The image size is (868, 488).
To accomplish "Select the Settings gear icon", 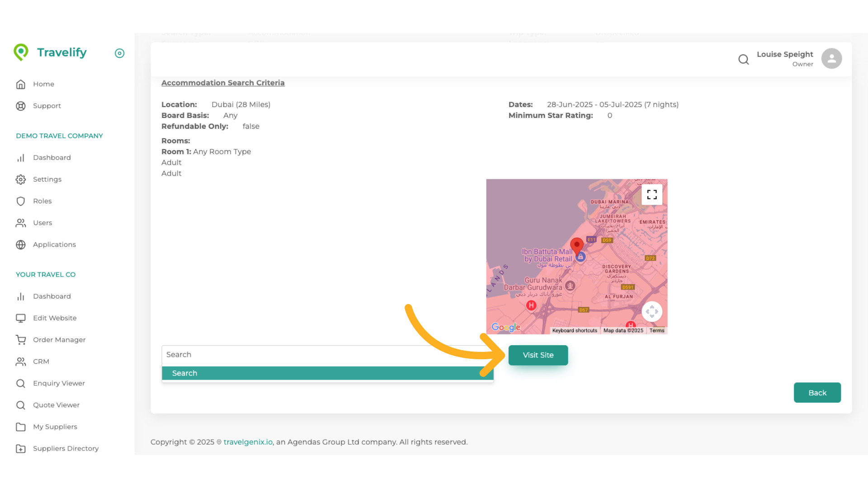I will pos(21,179).
